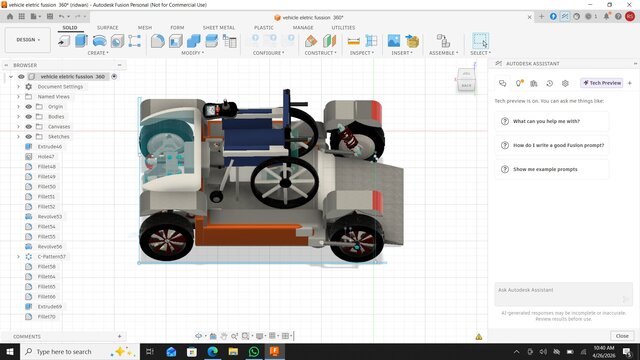Select the Offset Plane construct tool
Screen dimensions: 640x360
(311, 41)
